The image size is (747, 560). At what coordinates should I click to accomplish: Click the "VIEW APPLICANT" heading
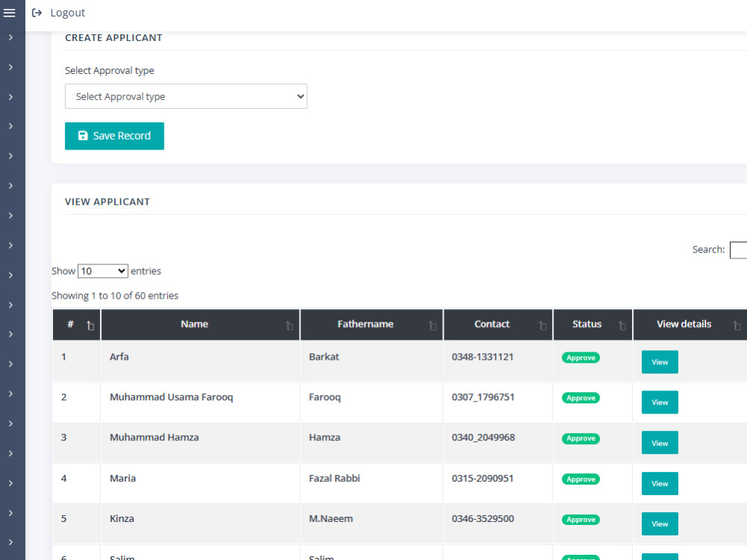click(x=107, y=202)
